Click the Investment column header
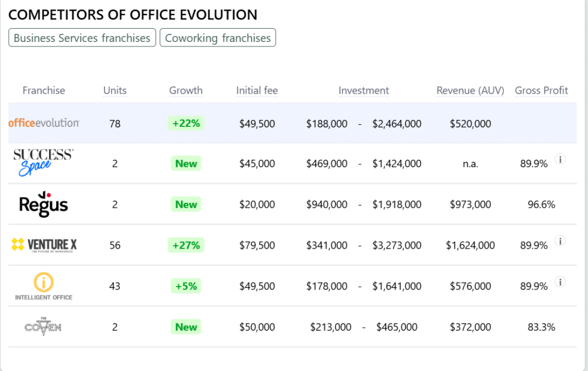Image resolution: width=588 pixels, height=371 pixels. tap(363, 90)
